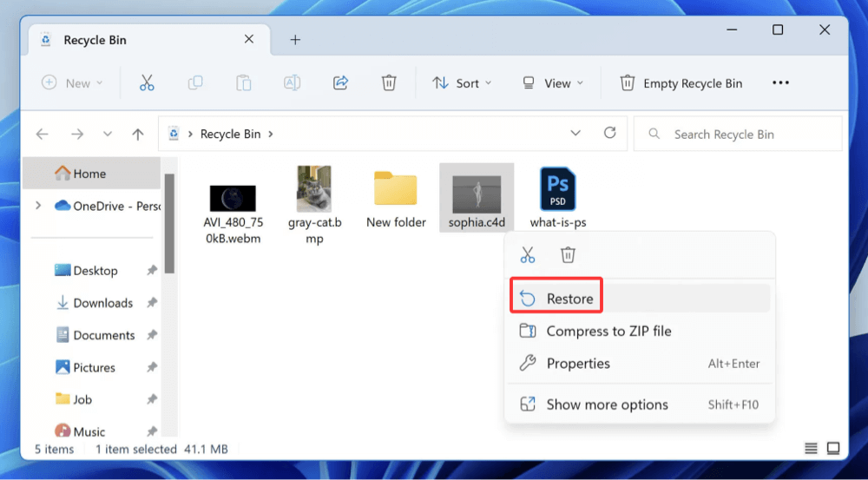This screenshot has height=480, width=868.
Task: Open the Sort dropdown
Action: (x=462, y=83)
